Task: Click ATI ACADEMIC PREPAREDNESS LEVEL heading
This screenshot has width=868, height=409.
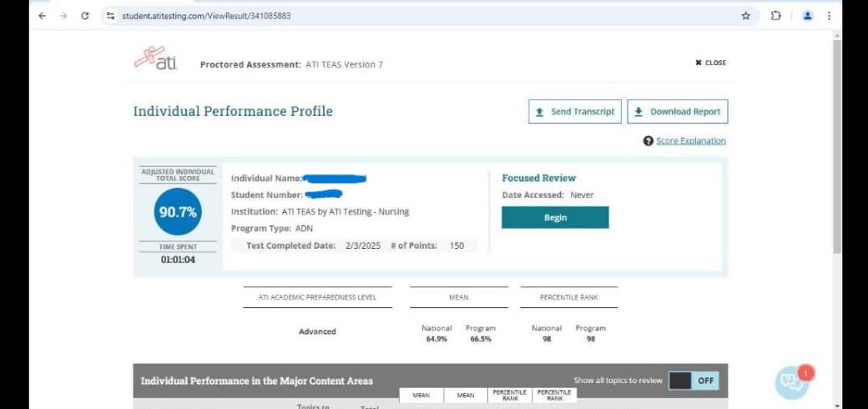Action: pyautogui.click(x=317, y=297)
